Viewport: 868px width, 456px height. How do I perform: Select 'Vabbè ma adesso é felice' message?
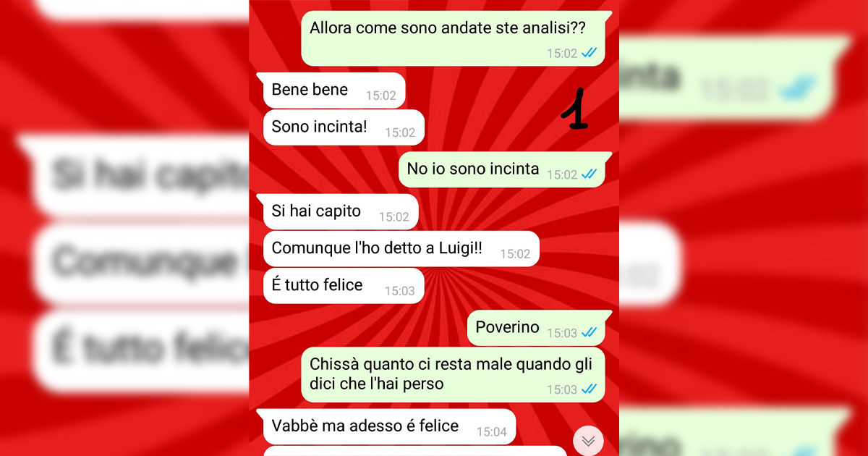(x=388, y=426)
